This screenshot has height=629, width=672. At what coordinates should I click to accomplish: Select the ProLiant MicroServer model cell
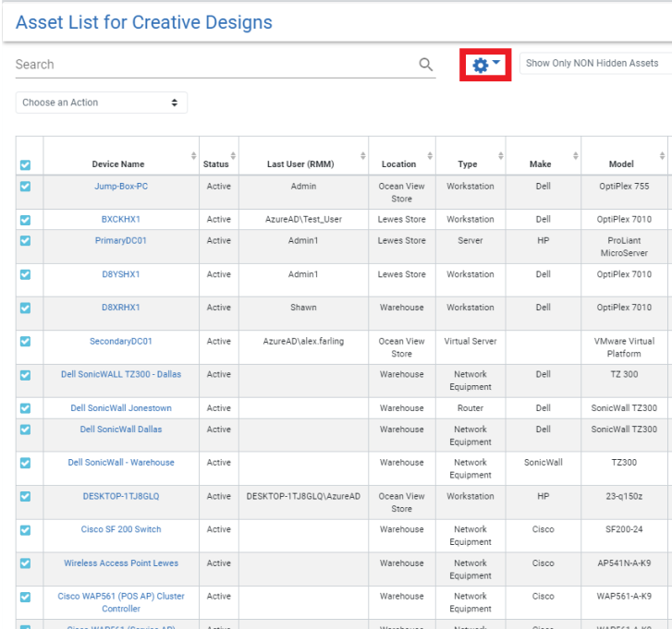click(x=624, y=247)
